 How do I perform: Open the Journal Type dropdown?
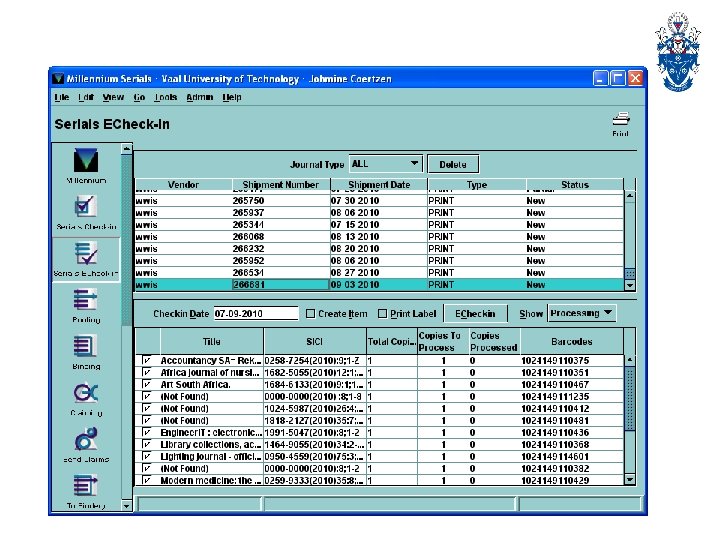click(386, 164)
